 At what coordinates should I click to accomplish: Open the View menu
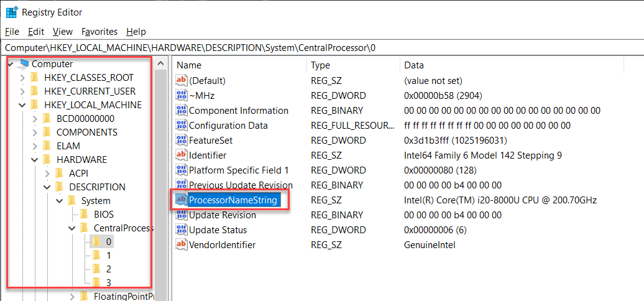point(63,32)
